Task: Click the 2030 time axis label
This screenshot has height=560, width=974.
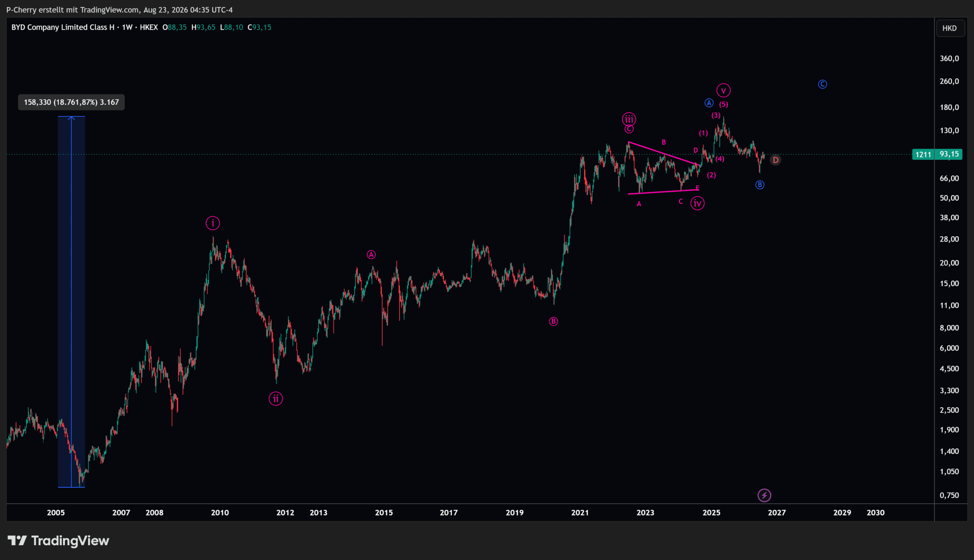Action: coord(875,513)
